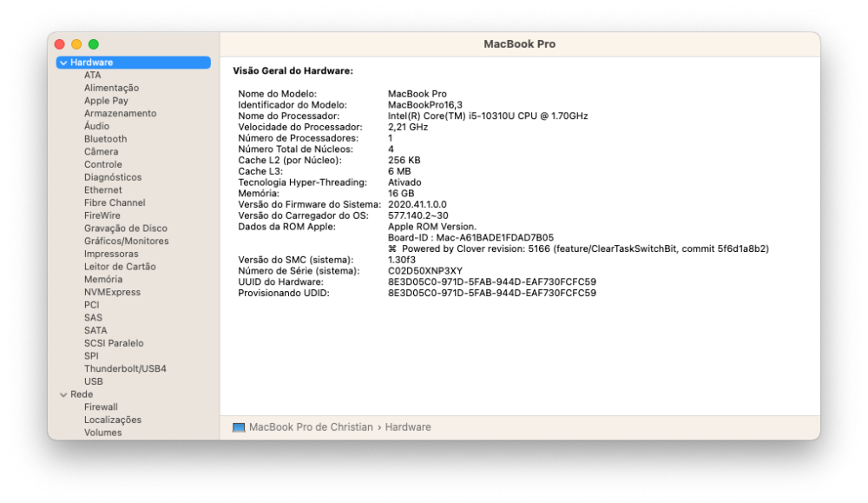Select USB in the sidebar
The image size is (868, 503).
pyautogui.click(x=94, y=381)
